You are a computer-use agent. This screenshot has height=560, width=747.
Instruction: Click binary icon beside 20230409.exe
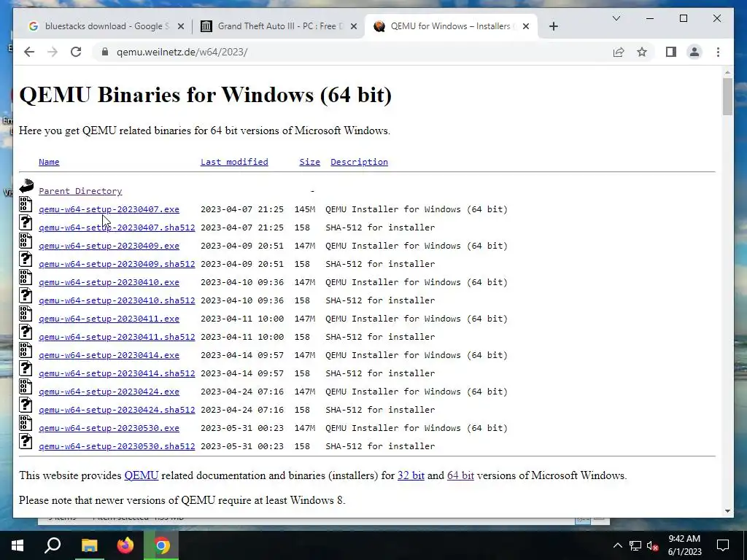26,241
